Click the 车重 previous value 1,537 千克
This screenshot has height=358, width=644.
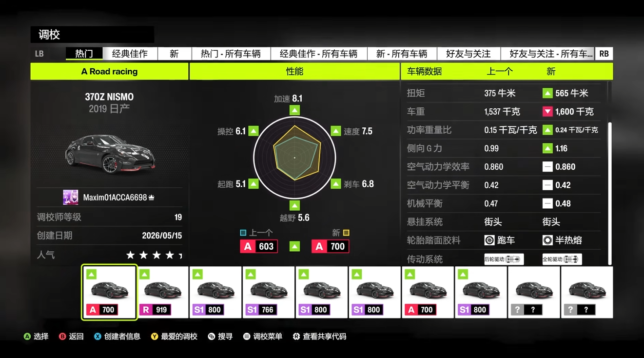(x=502, y=112)
